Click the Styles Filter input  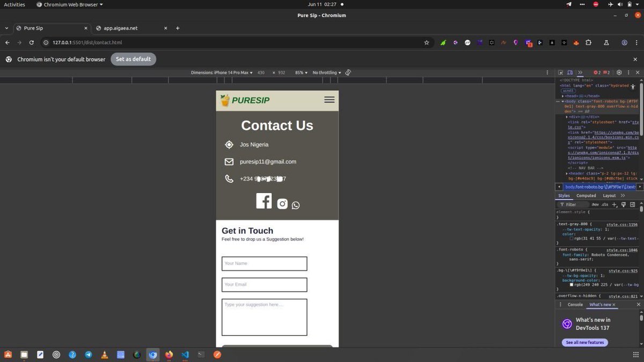(574, 204)
